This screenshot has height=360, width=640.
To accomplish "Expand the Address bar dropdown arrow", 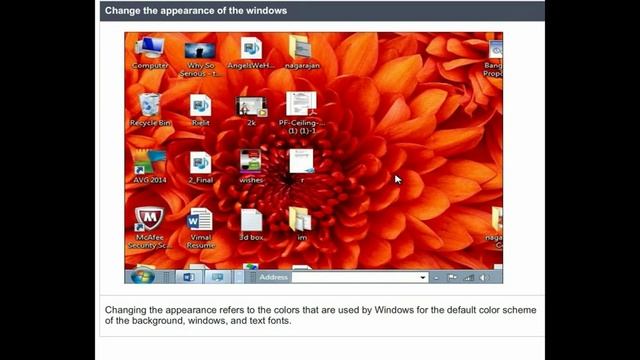I will (422, 278).
